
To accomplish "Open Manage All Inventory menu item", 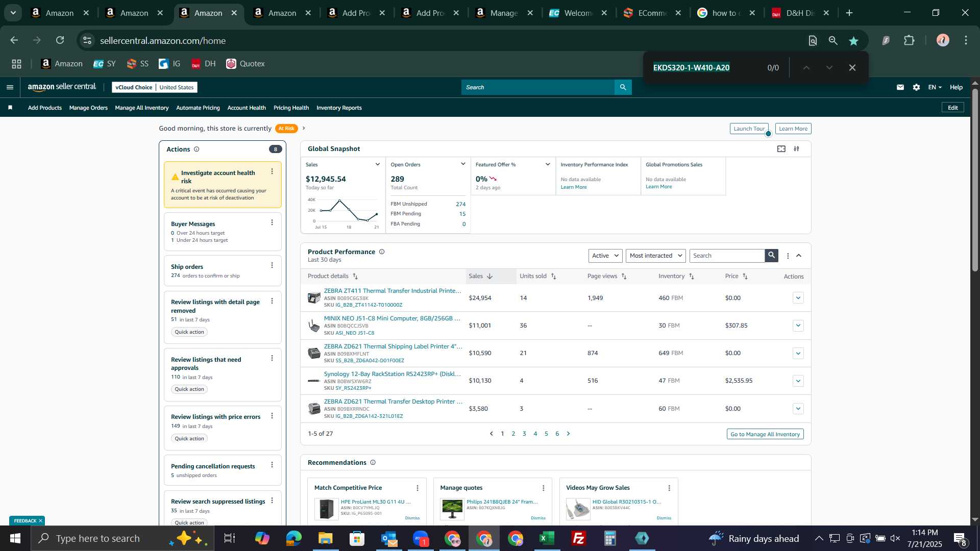I will [x=142, y=108].
